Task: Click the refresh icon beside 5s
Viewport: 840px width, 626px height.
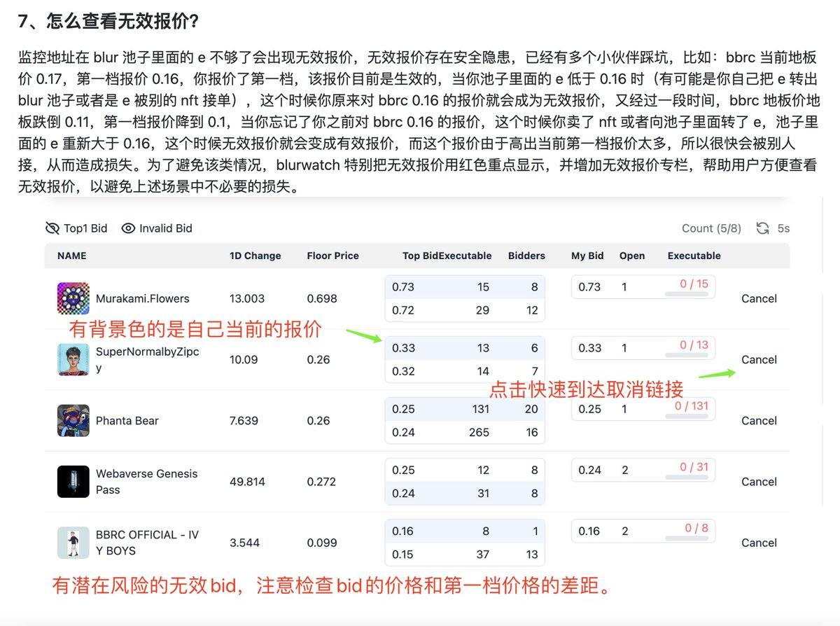Action: [763, 228]
